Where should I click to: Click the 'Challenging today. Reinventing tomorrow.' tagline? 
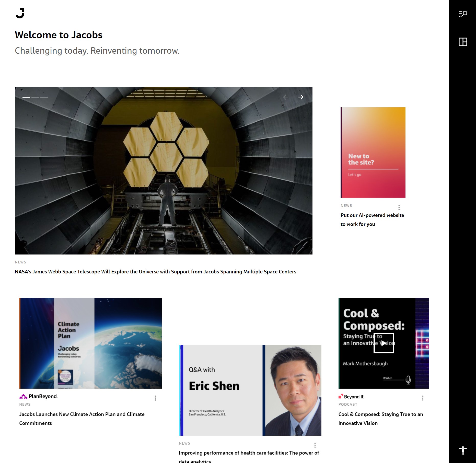97,51
